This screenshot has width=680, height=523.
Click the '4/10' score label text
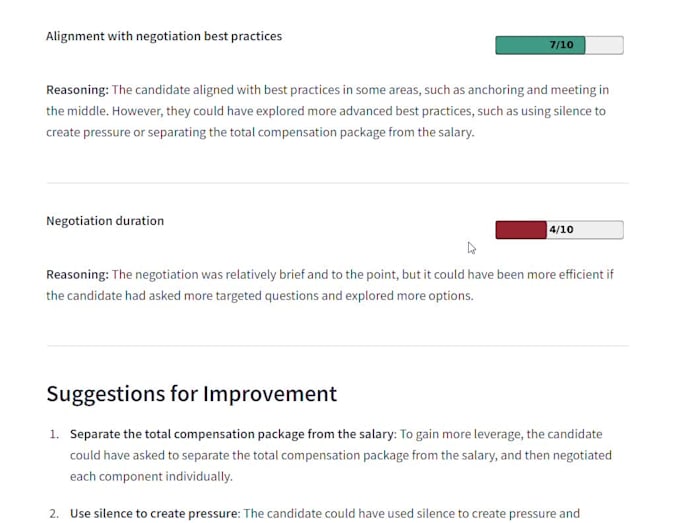pyautogui.click(x=561, y=229)
